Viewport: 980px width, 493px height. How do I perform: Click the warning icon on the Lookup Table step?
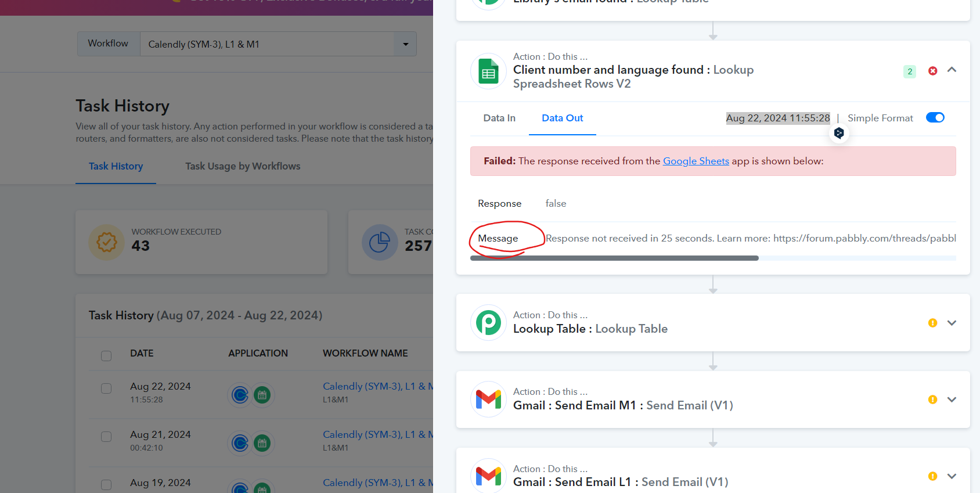point(932,323)
